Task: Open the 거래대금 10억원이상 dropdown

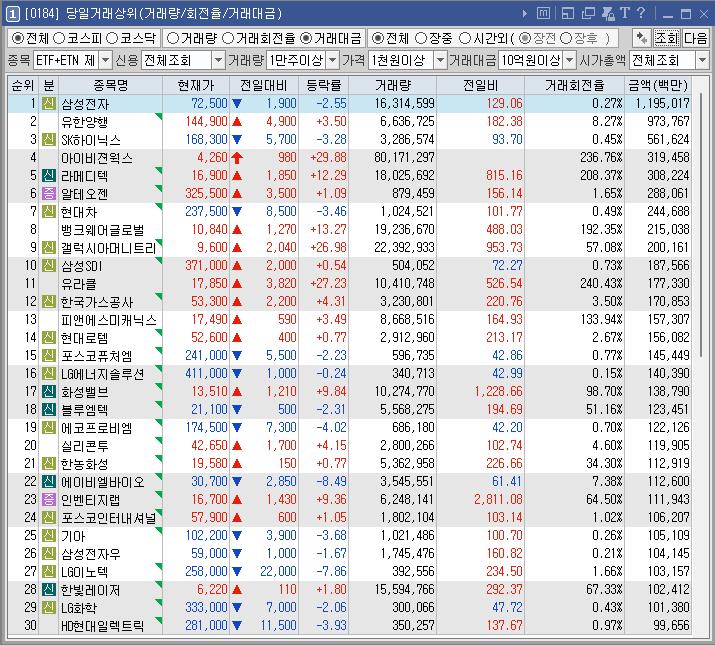Action: (x=570, y=60)
